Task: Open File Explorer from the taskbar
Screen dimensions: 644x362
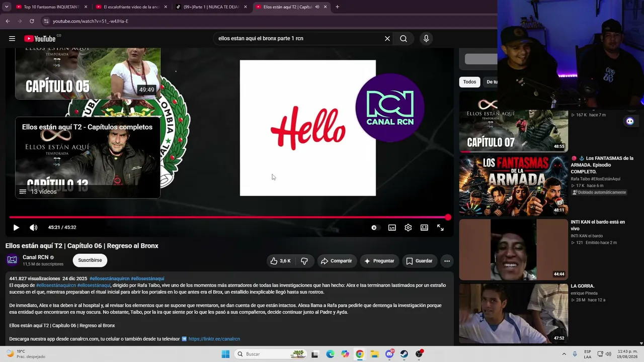Action: [x=374, y=354]
